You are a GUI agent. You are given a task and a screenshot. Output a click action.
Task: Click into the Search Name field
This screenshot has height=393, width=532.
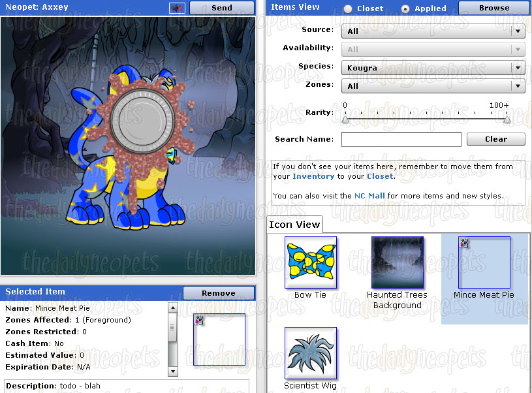tap(401, 139)
